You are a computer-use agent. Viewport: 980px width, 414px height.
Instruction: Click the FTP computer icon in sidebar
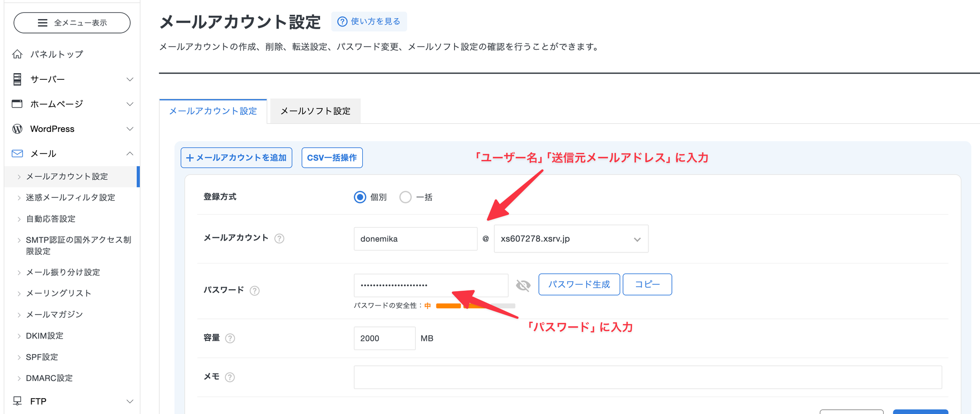(17, 401)
